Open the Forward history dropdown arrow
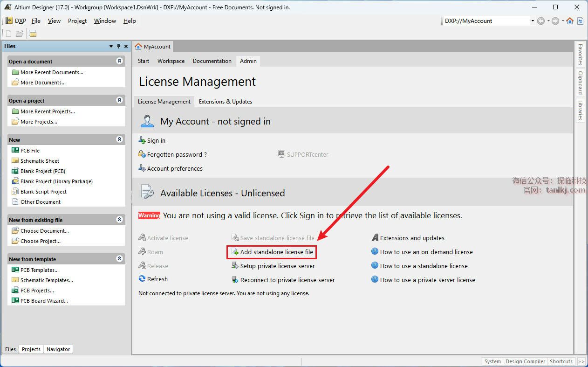 click(562, 21)
